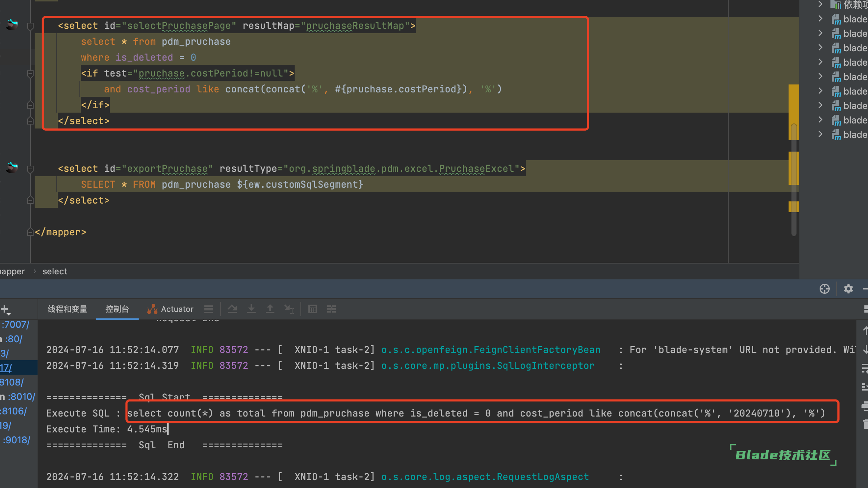Click the last blade Maven module icon
This screenshot has width=868, height=488.
pyautogui.click(x=836, y=135)
